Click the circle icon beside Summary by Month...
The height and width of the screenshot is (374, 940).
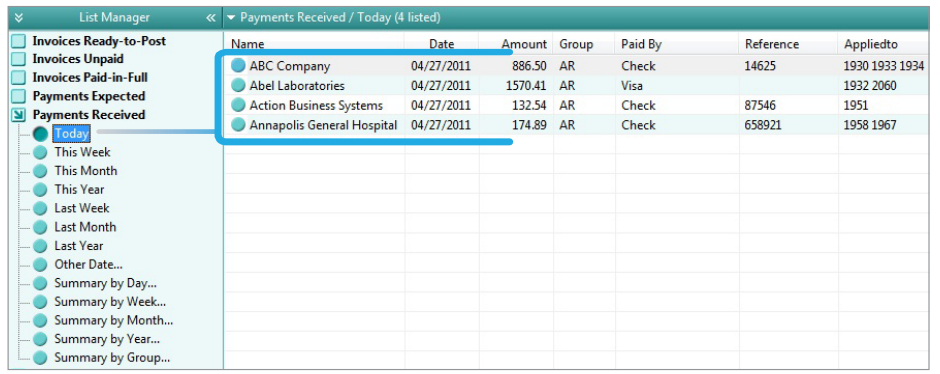click(x=40, y=321)
